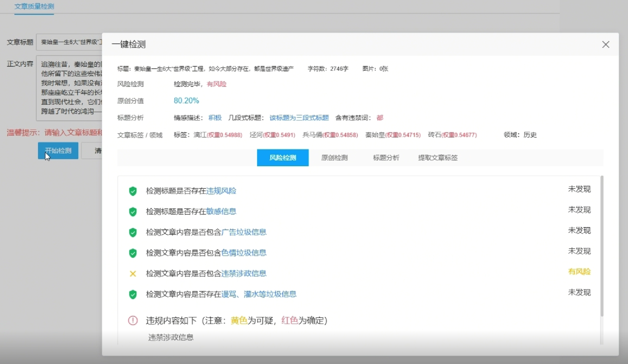
Task: Close the 一键检测 dialog
Action: point(605,44)
